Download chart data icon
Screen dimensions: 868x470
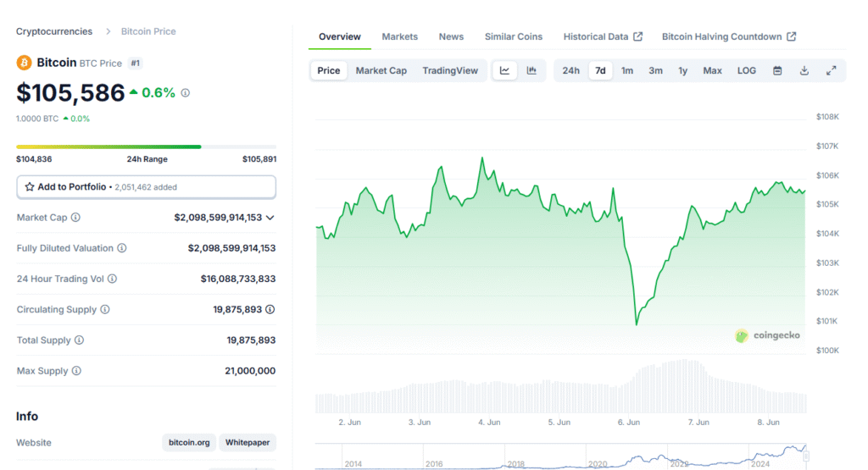point(804,71)
